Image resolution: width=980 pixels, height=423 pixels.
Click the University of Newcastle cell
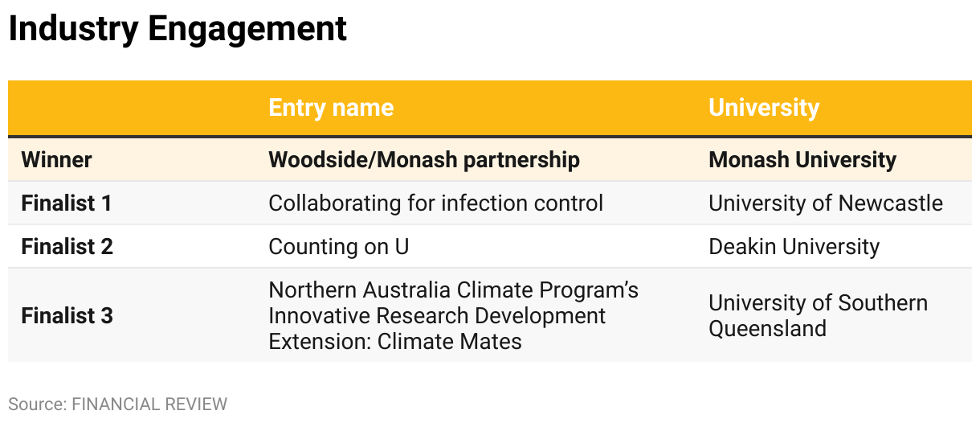(826, 203)
